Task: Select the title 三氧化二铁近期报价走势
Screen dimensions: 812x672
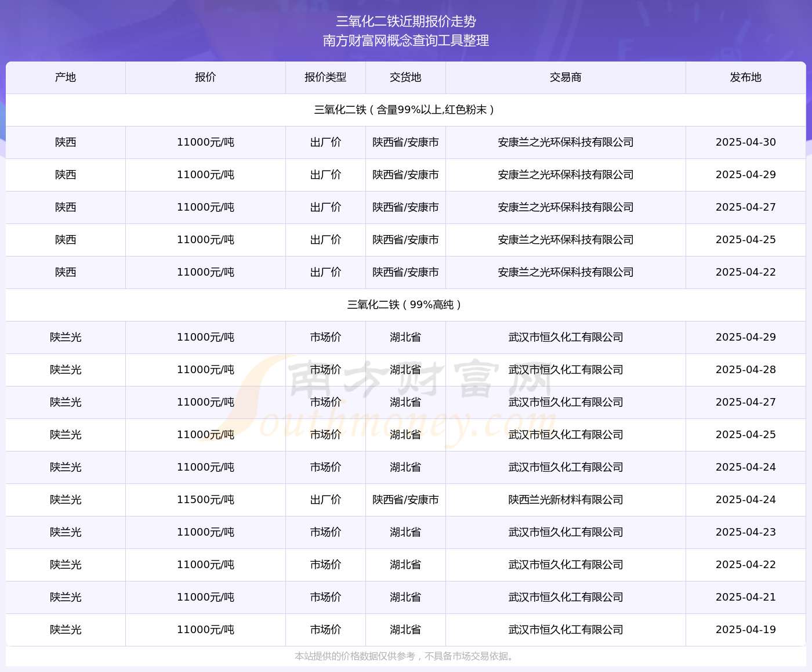Action: [x=406, y=21]
